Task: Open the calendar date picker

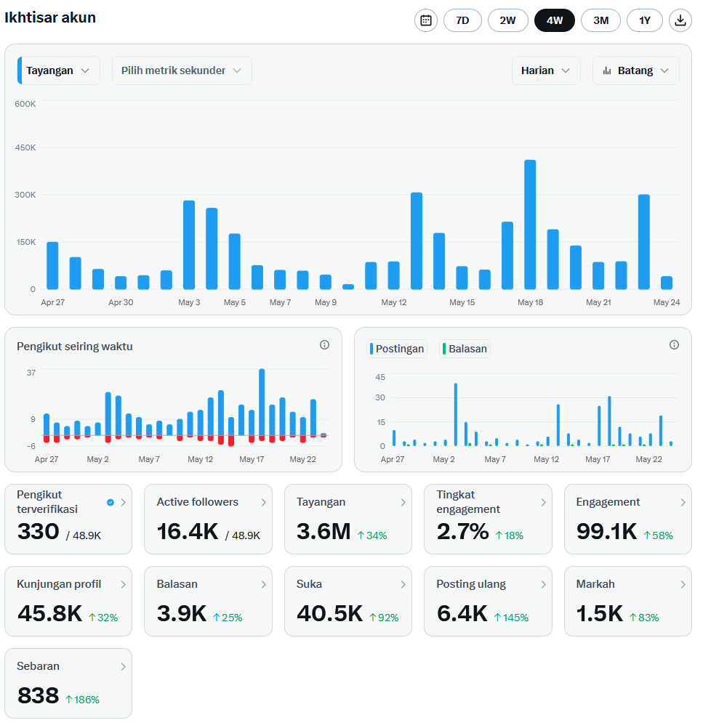Action: point(425,20)
